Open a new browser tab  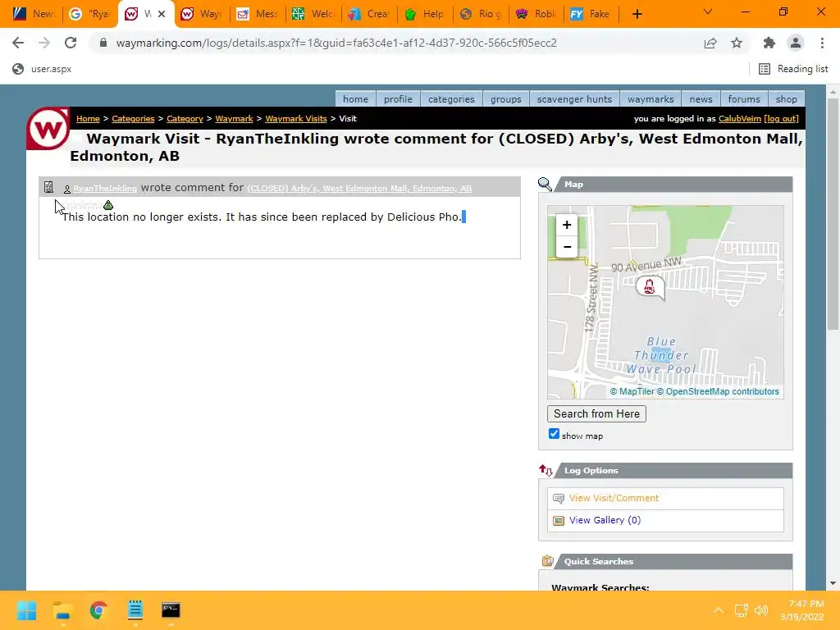tap(637, 14)
